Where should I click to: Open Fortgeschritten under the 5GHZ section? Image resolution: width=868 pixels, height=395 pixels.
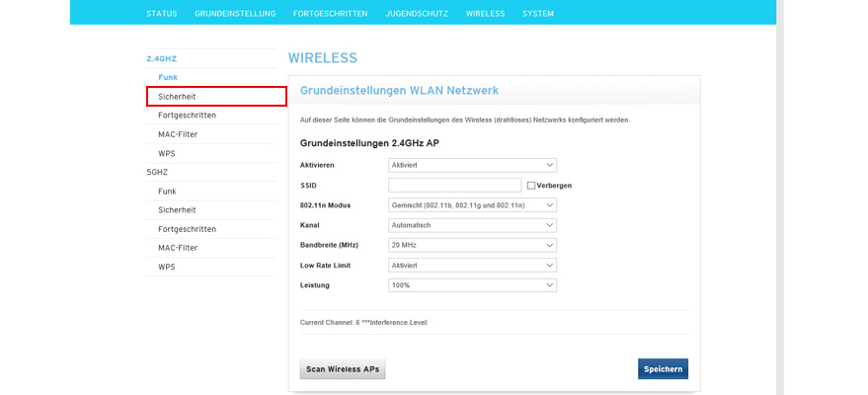pos(187,229)
